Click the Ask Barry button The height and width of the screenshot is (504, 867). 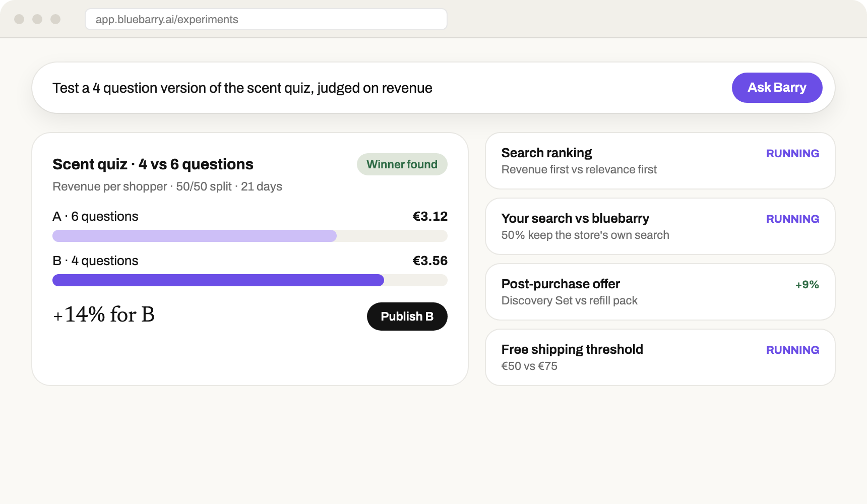(x=777, y=88)
